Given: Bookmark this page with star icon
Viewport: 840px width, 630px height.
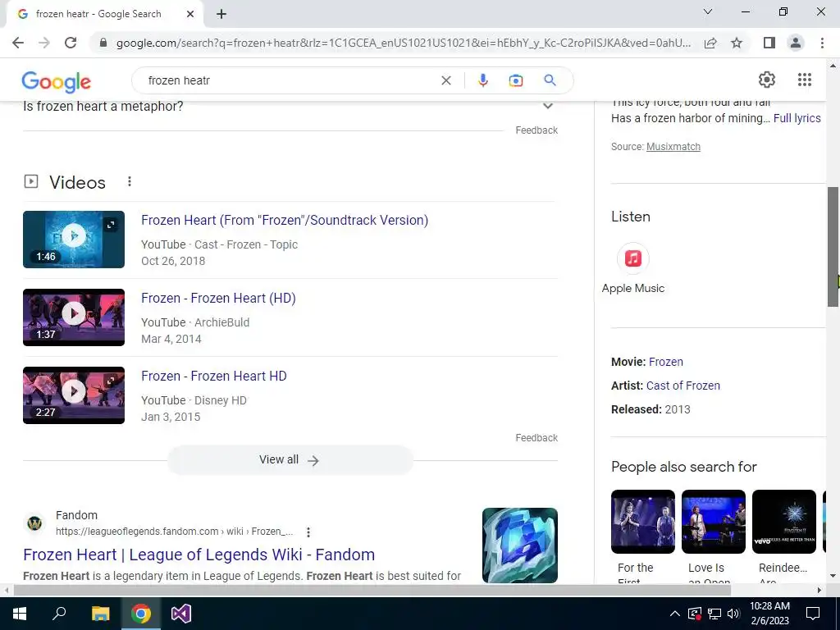Looking at the screenshot, I should point(737,43).
